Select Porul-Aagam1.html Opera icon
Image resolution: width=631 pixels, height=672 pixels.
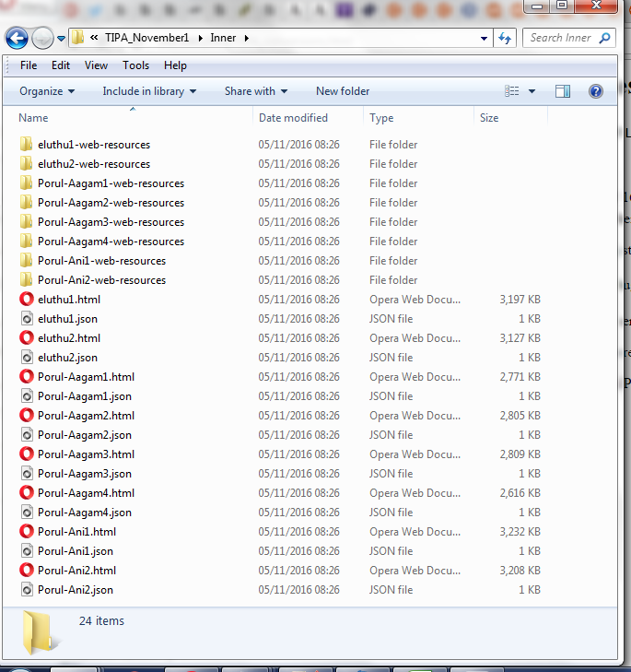(x=26, y=377)
